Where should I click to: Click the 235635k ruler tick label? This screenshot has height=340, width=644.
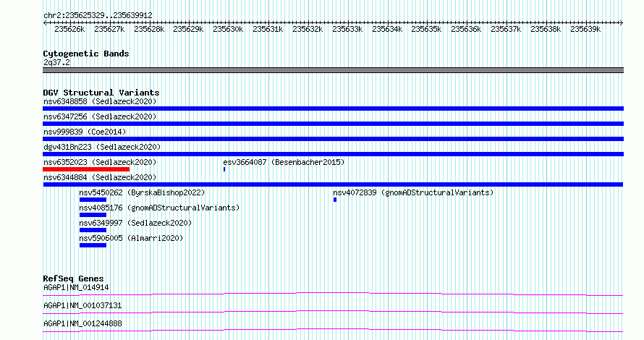click(426, 29)
